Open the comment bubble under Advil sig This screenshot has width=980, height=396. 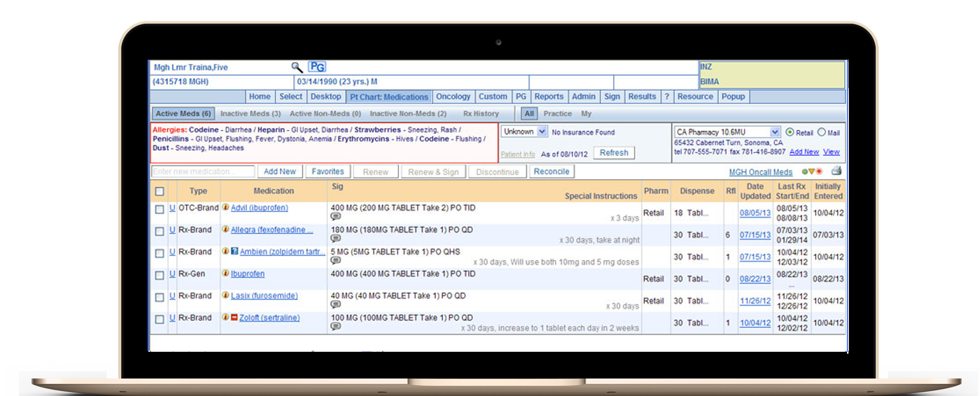(x=335, y=216)
